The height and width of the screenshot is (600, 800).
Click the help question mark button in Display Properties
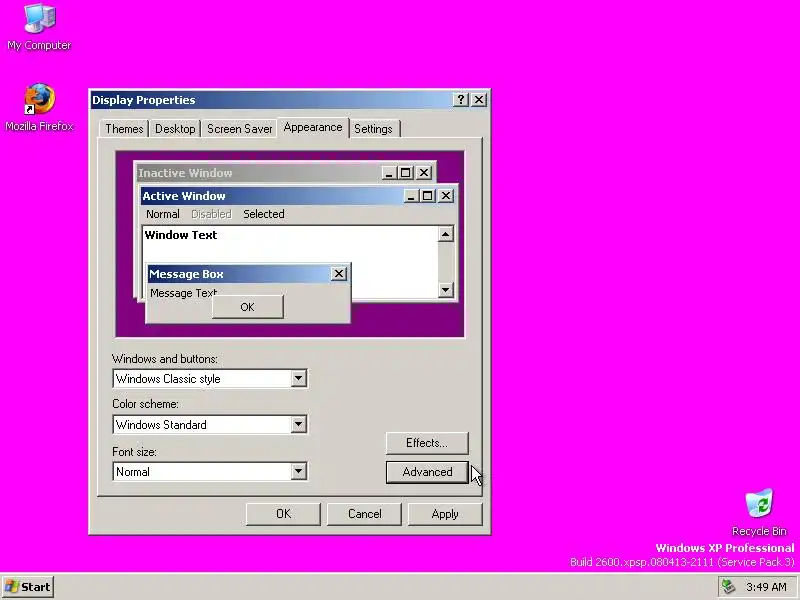(460, 99)
